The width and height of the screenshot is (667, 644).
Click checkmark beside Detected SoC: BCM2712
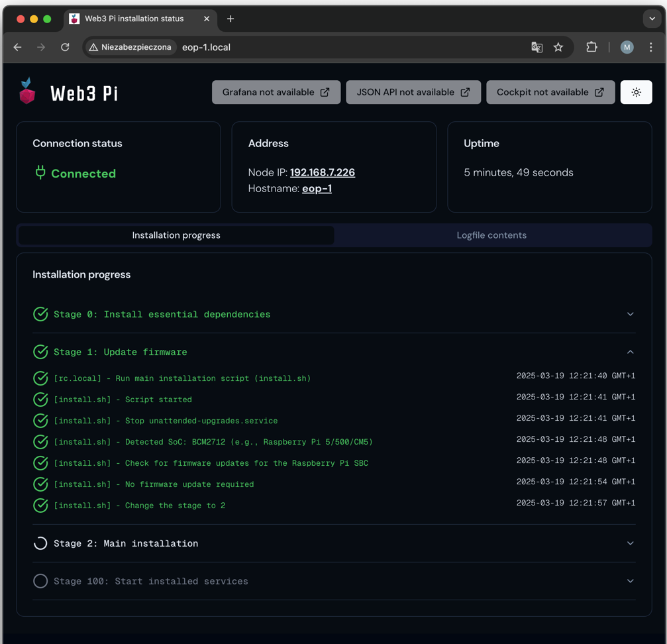coord(40,442)
